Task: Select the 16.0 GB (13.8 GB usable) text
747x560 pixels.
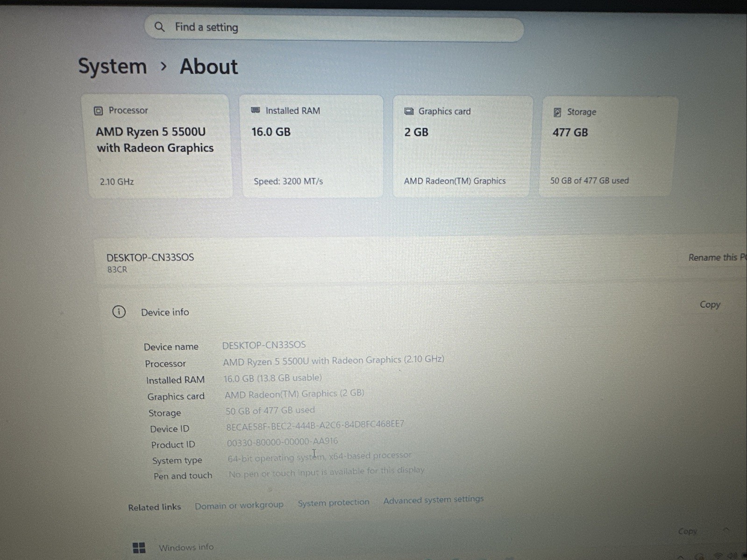Action: pos(272,378)
